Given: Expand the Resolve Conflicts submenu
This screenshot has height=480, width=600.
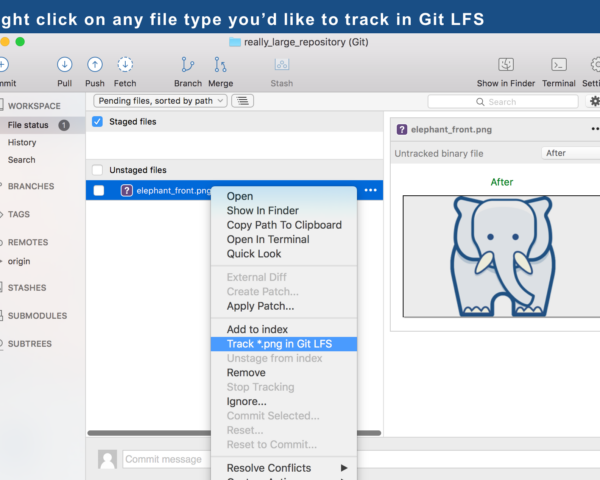Looking at the screenshot, I should click(283, 468).
